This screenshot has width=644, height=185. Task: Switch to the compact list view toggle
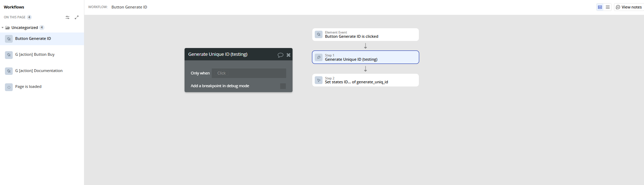coord(608,7)
